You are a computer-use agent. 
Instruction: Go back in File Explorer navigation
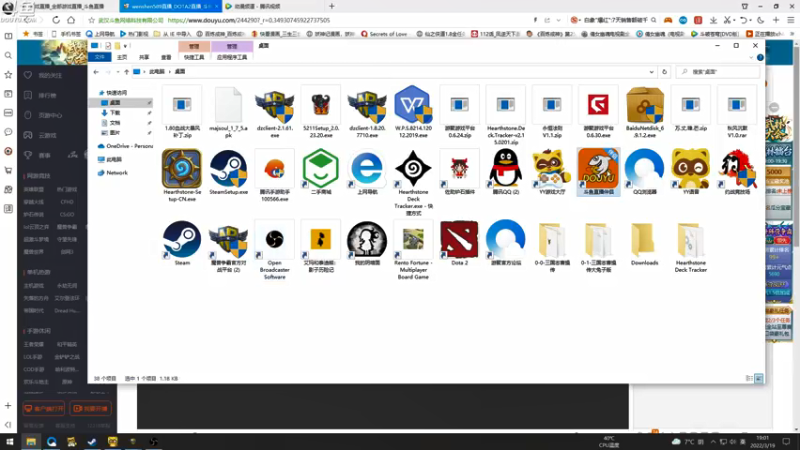pos(96,72)
